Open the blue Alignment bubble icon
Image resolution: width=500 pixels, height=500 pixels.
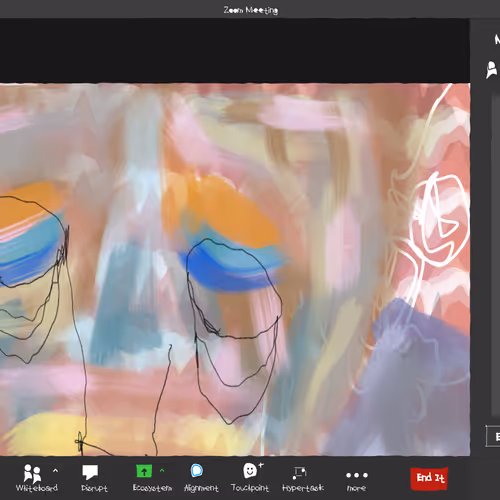[x=197, y=471]
